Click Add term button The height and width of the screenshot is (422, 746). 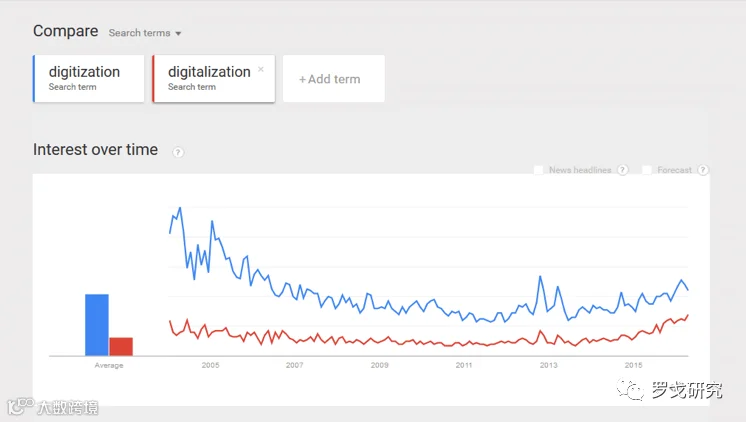click(334, 79)
